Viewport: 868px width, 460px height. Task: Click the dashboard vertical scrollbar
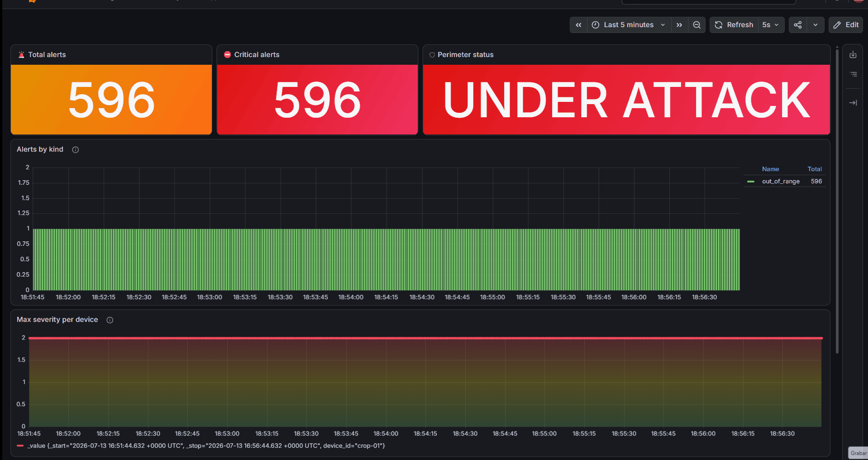point(837,201)
